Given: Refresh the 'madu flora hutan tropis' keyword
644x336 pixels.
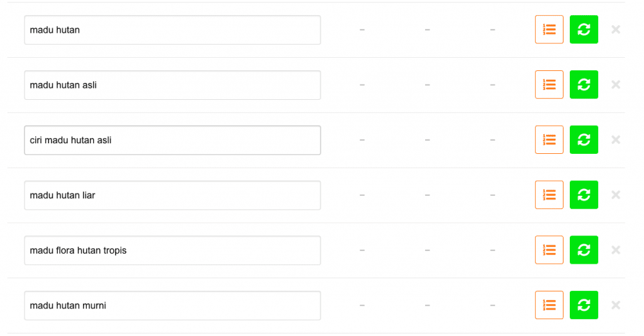Looking at the screenshot, I should (584, 250).
